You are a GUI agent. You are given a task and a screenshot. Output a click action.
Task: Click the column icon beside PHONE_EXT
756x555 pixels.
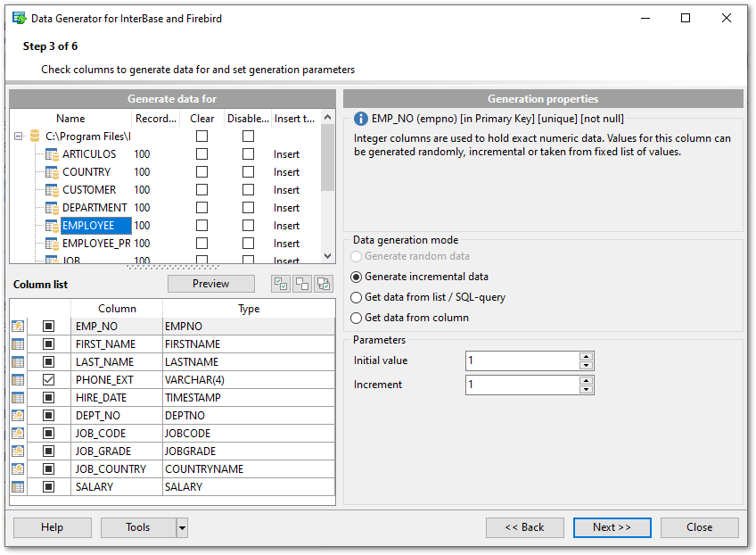(18, 380)
